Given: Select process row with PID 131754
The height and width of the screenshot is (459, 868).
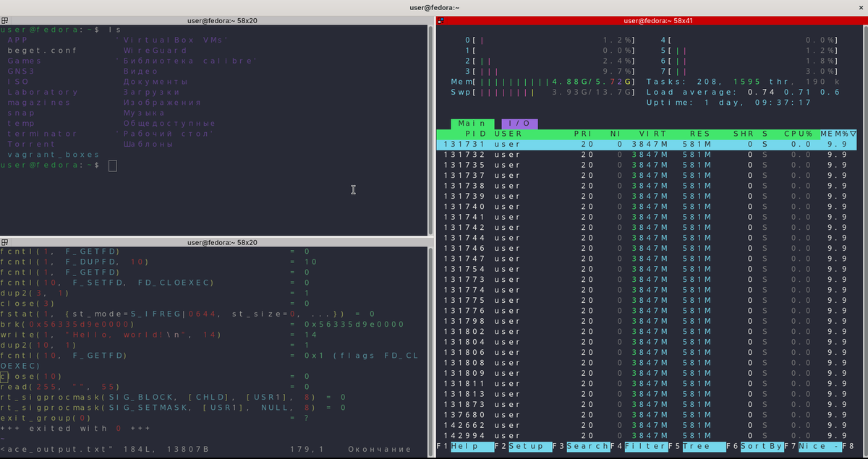Looking at the screenshot, I should (647, 269).
